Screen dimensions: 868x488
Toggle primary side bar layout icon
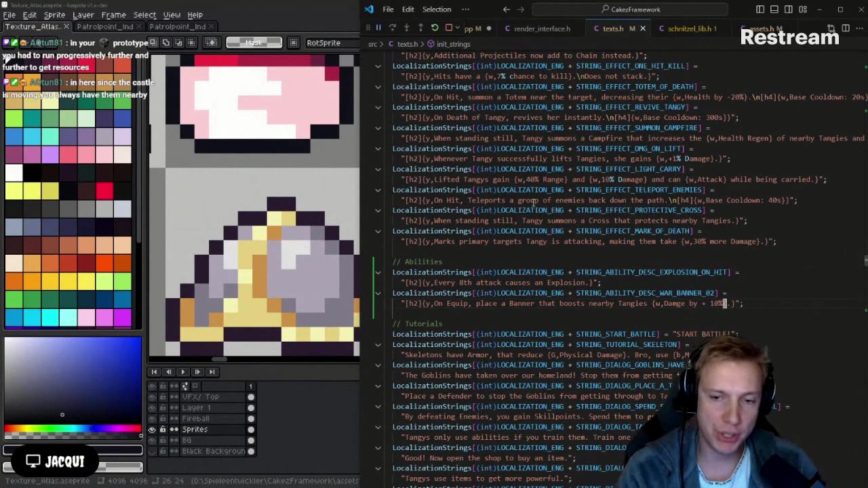pyautogui.click(x=760, y=9)
